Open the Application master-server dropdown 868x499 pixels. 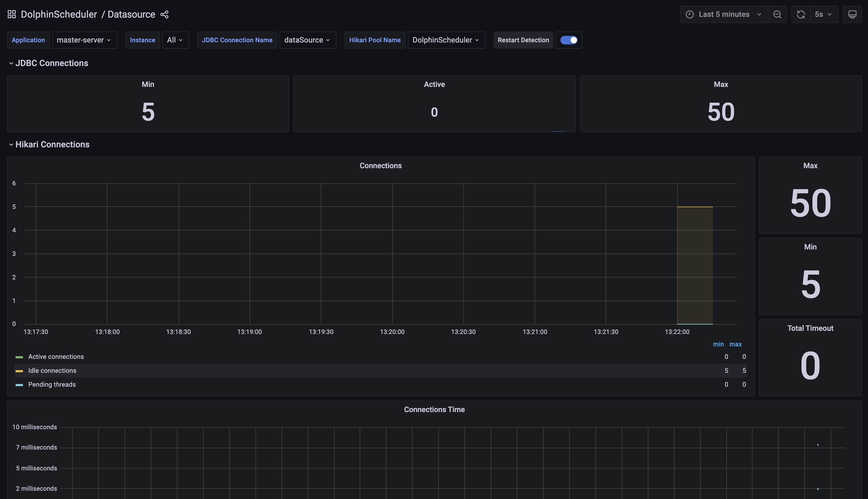coord(84,40)
